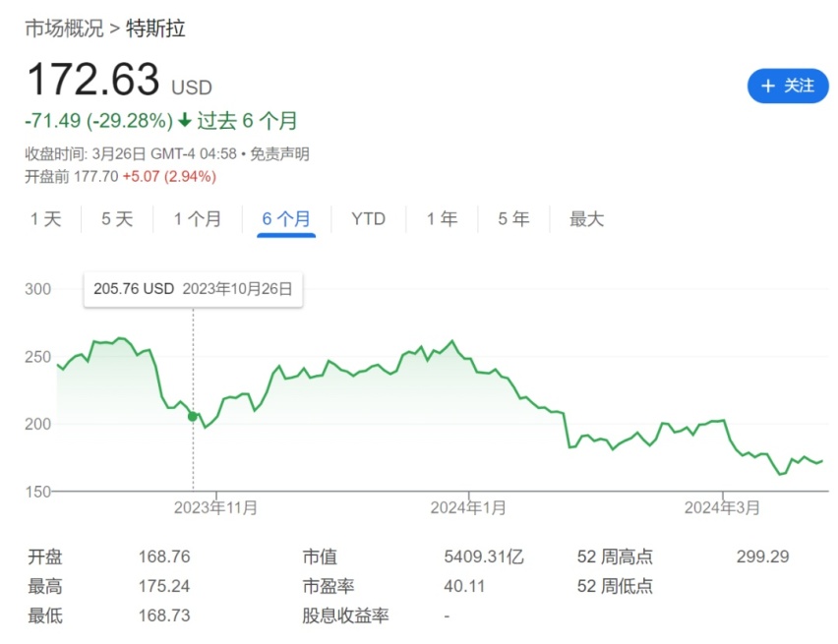Click the green chart data point marker
The width and height of the screenshot is (838, 644).
click(x=193, y=416)
